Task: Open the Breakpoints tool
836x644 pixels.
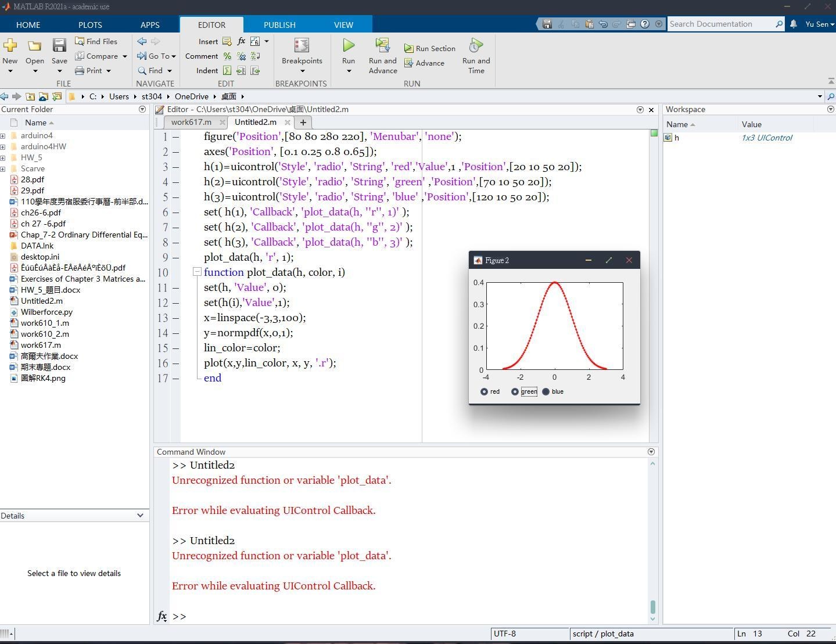Action: pyautogui.click(x=302, y=46)
